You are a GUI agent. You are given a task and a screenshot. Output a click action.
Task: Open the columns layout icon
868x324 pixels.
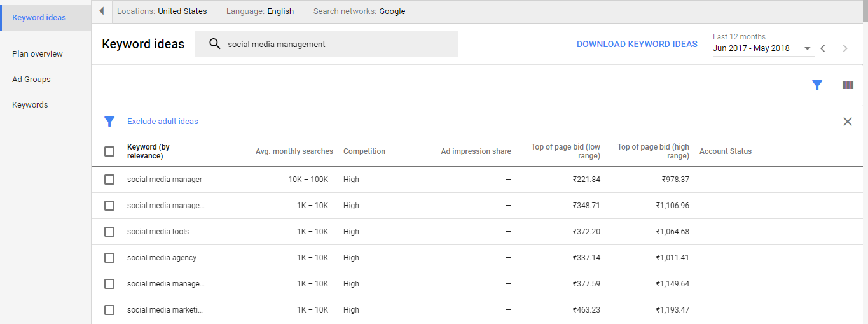click(x=848, y=85)
